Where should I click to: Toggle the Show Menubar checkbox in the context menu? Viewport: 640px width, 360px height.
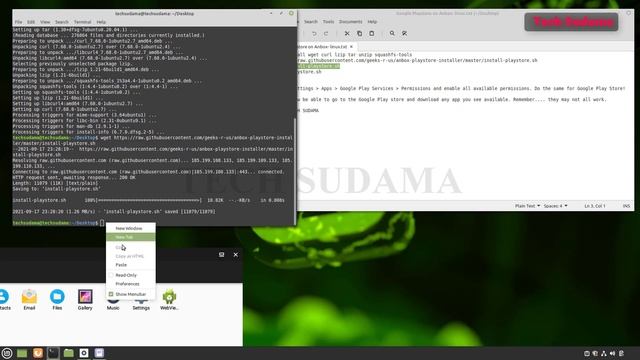(x=111, y=294)
